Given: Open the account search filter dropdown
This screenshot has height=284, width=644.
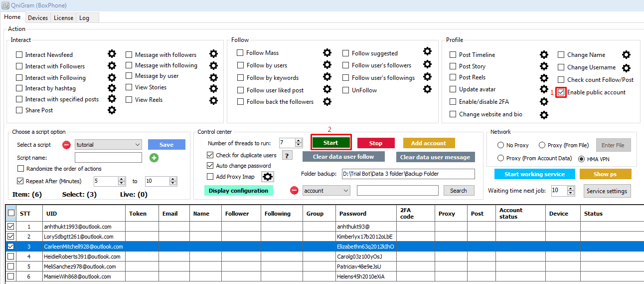Looking at the screenshot, I should click(345, 191).
